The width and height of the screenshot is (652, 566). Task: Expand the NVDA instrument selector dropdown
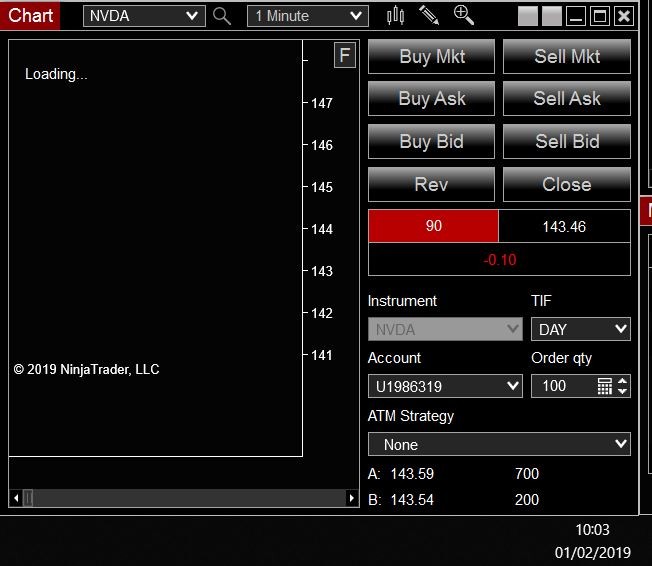point(144,16)
